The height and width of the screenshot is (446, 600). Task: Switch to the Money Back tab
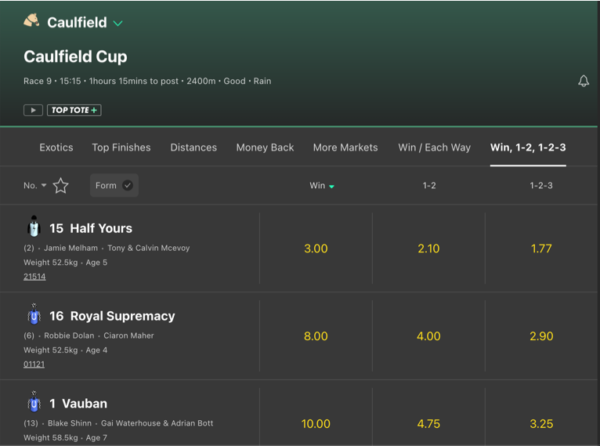click(265, 148)
